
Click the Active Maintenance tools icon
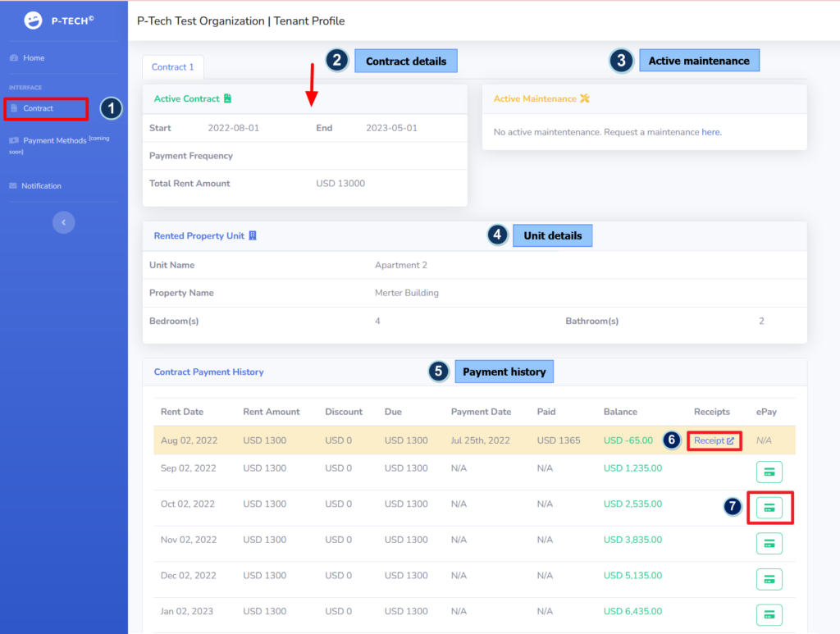coord(584,98)
